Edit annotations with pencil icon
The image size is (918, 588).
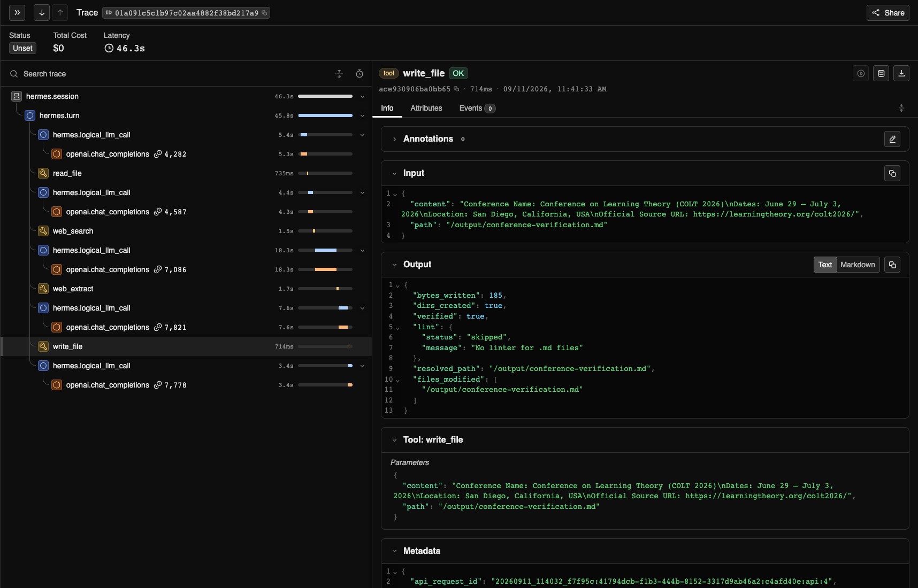click(892, 139)
